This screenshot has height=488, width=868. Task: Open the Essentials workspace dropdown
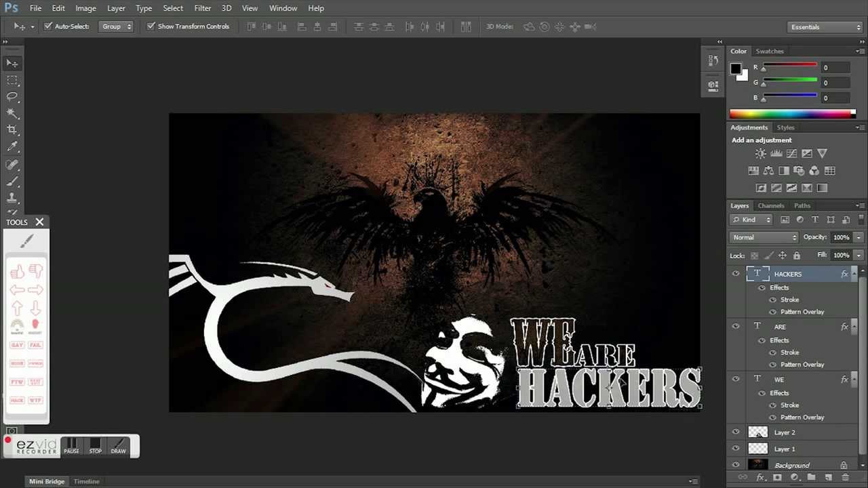pos(825,27)
